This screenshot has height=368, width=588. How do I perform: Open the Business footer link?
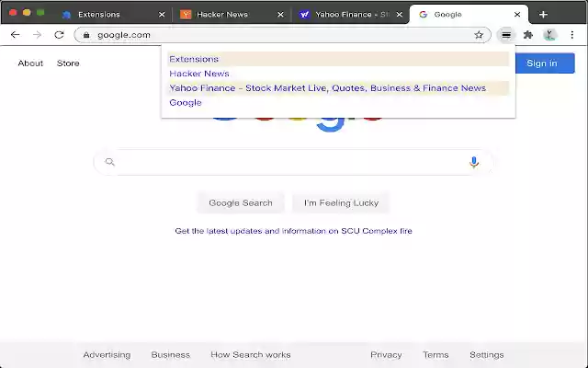(x=171, y=355)
